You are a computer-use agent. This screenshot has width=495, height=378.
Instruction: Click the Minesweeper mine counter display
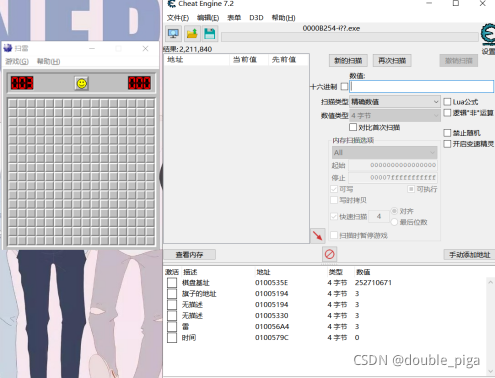(22, 83)
